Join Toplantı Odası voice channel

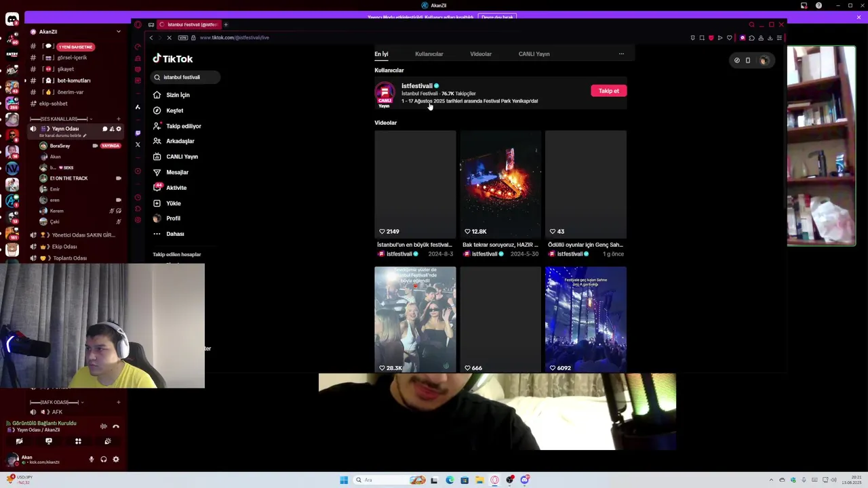point(69,258)
